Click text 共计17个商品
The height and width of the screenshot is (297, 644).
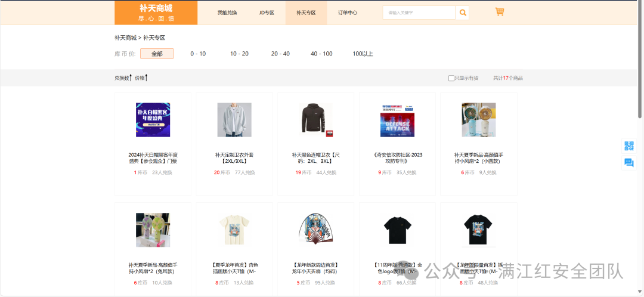click(508, 78)
